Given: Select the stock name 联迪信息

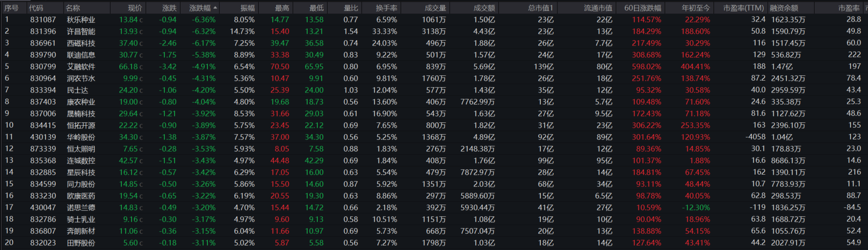Looking at the screenshot, I should click(81, 55).
